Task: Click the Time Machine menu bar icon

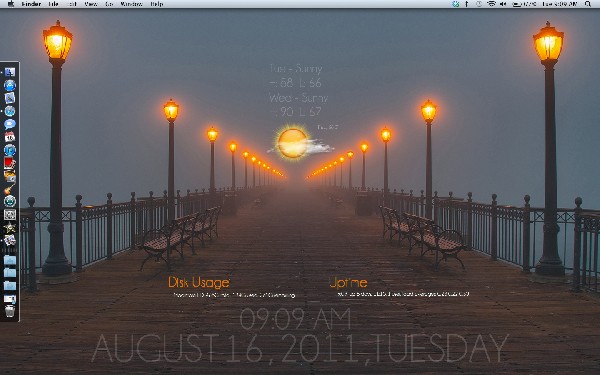Action: [479, 4]
